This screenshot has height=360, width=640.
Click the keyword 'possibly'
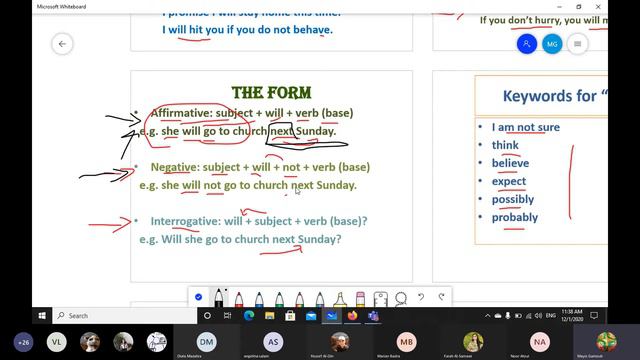coord(513,199)
